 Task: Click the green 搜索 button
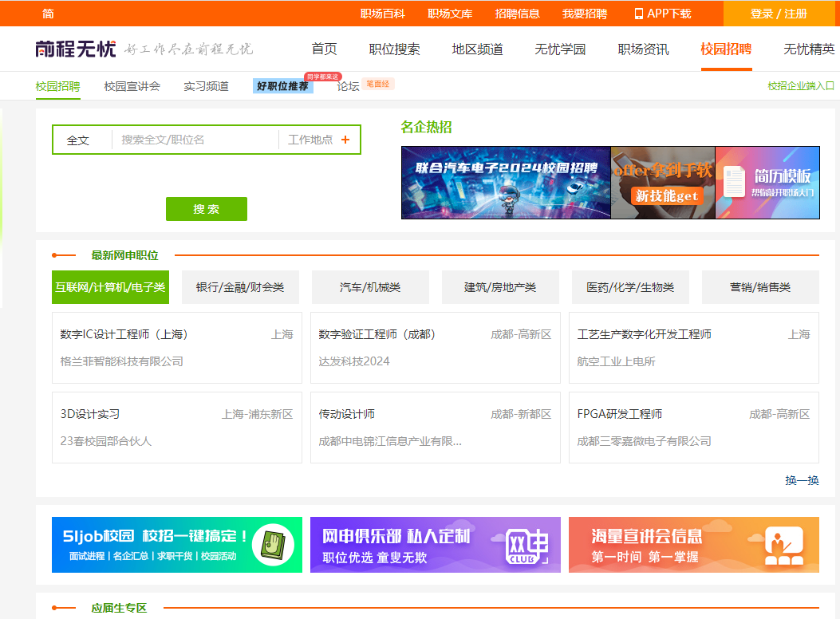(207, 209)
